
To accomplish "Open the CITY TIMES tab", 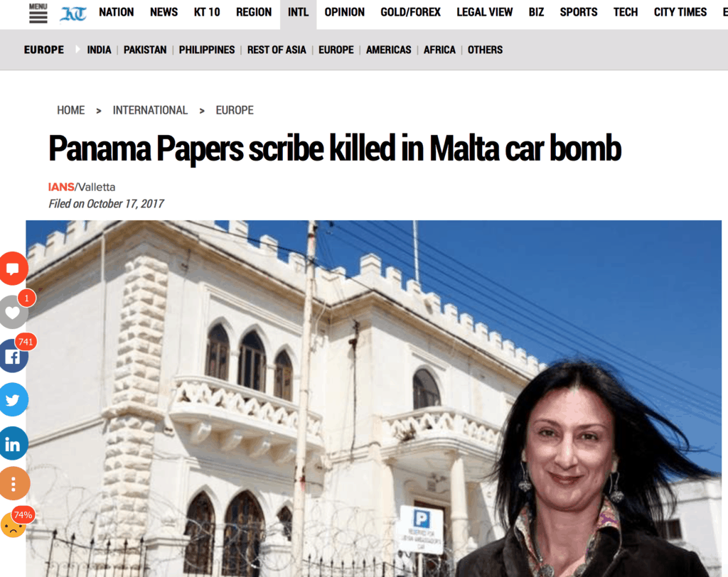I will click(x=680, y=12).
